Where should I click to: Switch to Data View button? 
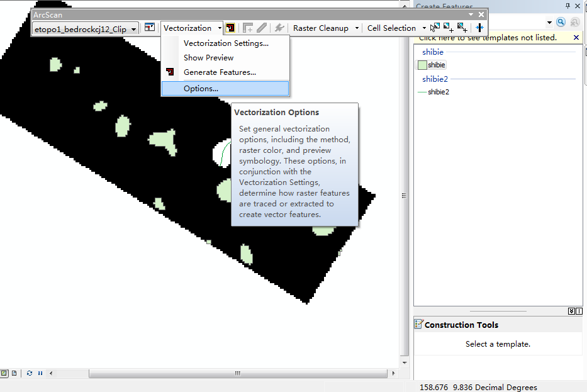[4, 373]
